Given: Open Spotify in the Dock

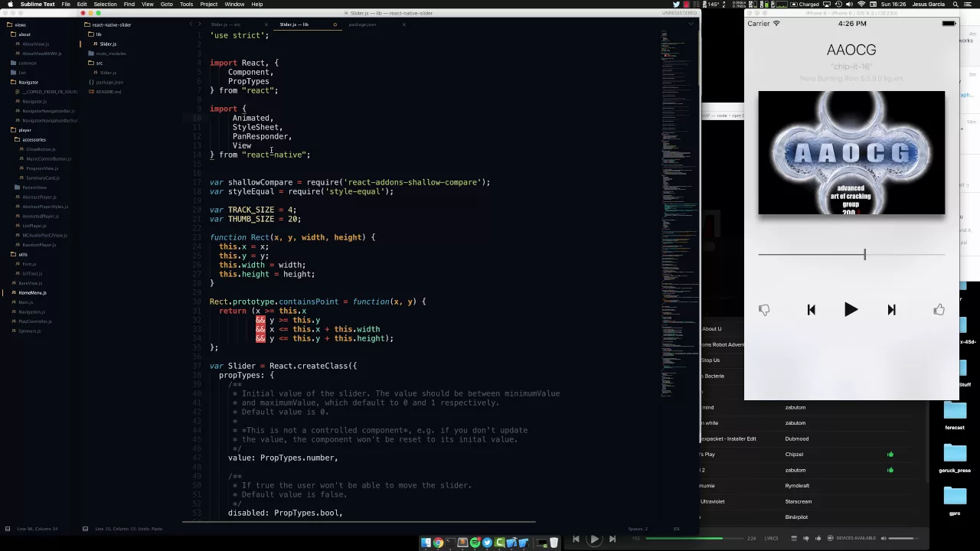Looking at the screenshot, I should [x=475, y=543].
